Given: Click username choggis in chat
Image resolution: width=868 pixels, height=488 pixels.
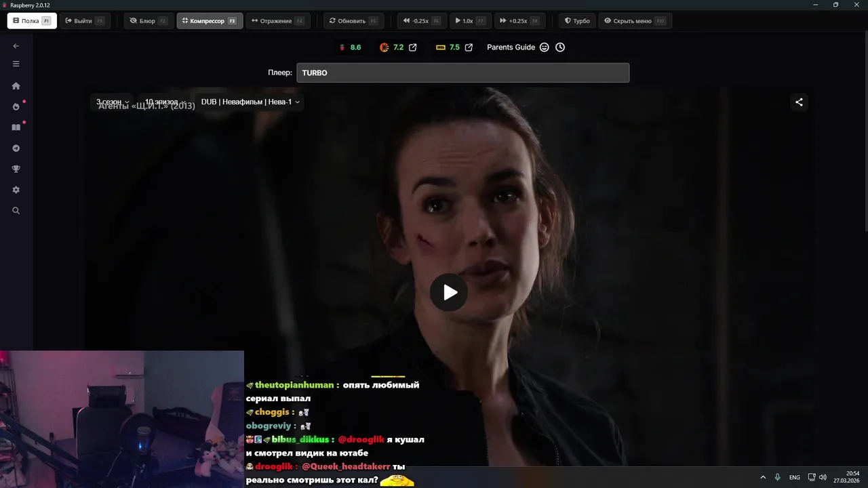Looking at the screenshot, I should (x=271, y=412).
